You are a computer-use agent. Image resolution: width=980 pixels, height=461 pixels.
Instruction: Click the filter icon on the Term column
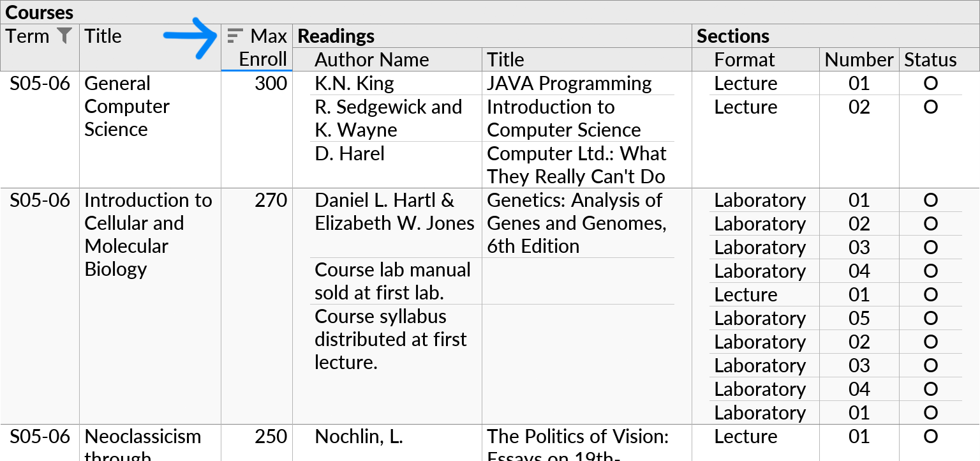(64, 36)
